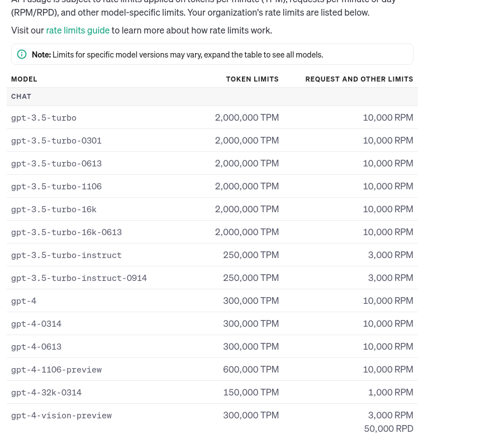The image size is (504, 439).
Task: Click the 250,000 TPM value for gpt-3.5-turbo-instruct
Action: (251, 255)
